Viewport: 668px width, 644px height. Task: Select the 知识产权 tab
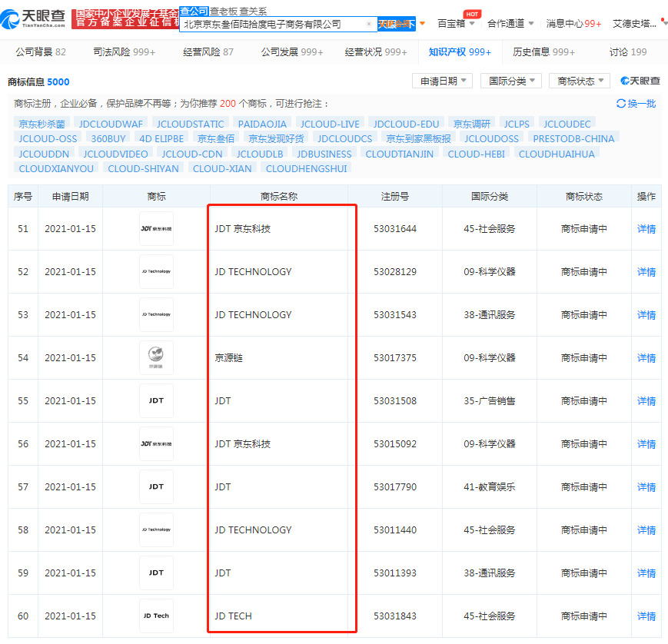(460, 52)
